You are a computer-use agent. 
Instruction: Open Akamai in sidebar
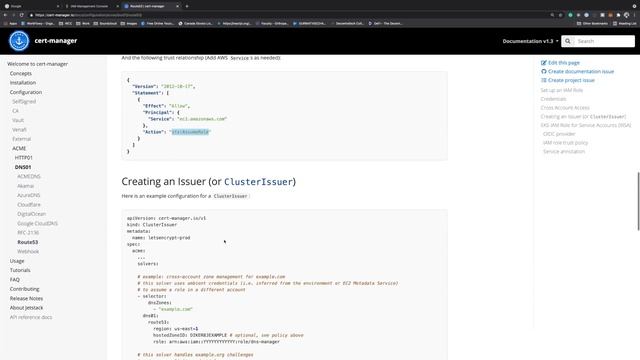[x=26, y=186]
